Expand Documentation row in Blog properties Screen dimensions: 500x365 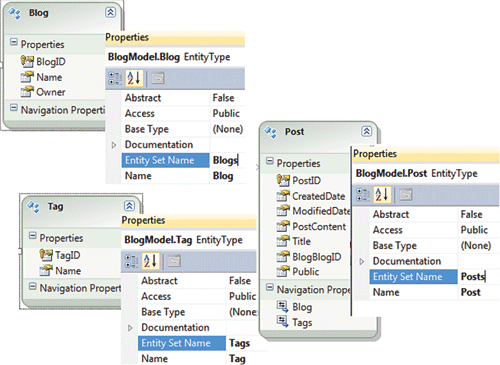pyautogui.click(x=114, y=145)
